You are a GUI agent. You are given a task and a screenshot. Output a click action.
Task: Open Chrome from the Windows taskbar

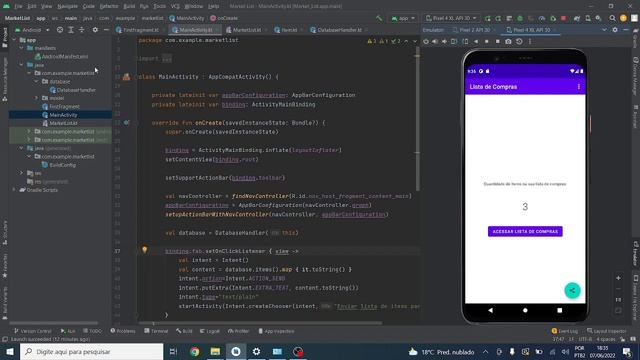click(x=195, y=351)
